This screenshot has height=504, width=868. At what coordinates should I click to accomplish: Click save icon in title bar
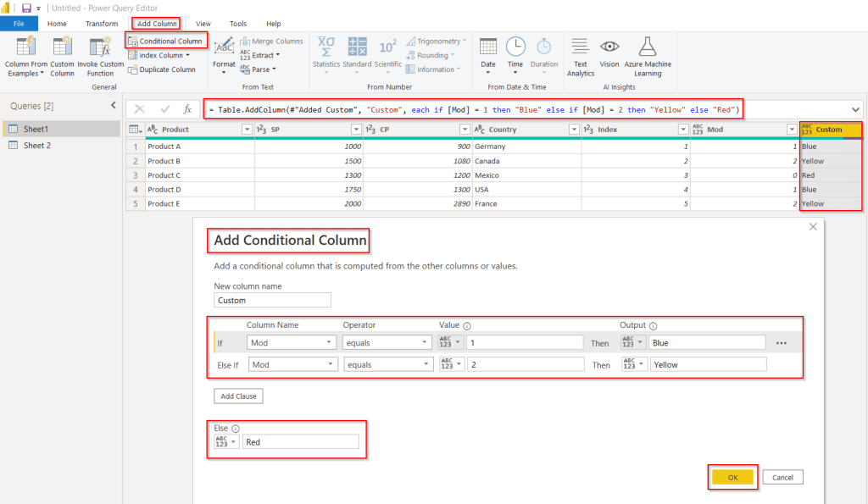(x=26, y=8)
